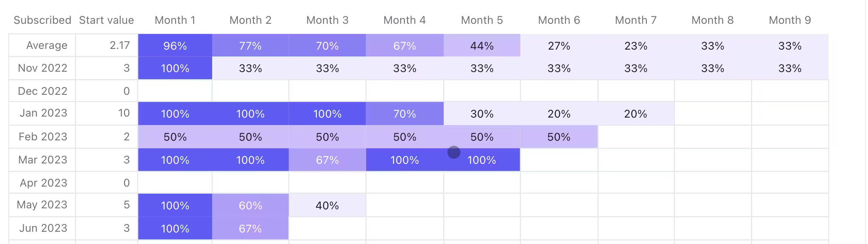
Task: Click Average start value 2.17 cell
Action: click(x=120, y=46)
